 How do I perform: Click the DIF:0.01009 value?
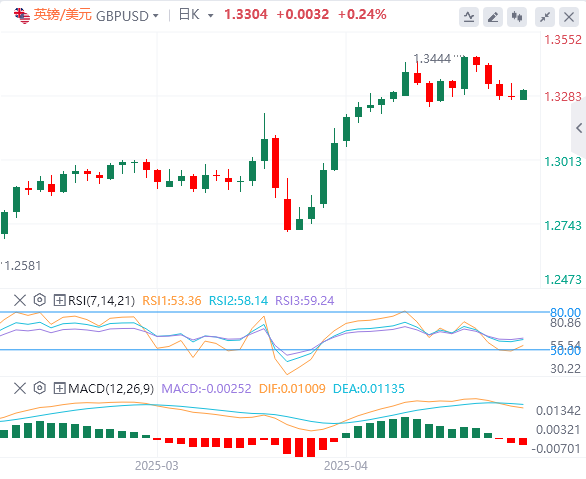[292, 389]
